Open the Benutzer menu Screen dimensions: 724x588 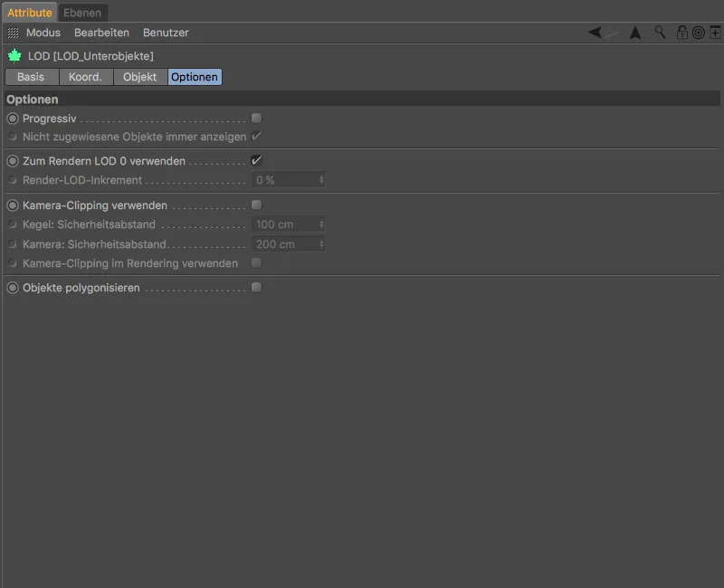pyautogui.click(x=166, y=33)
